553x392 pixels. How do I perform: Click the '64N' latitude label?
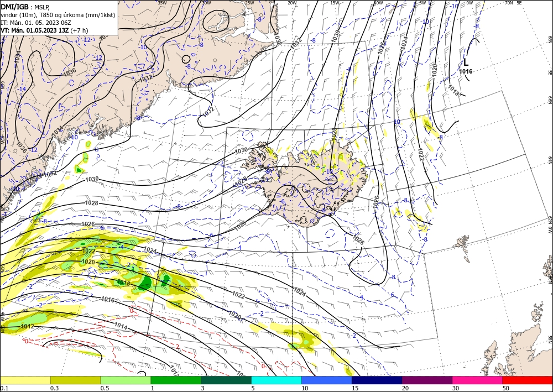click(550, 160)
